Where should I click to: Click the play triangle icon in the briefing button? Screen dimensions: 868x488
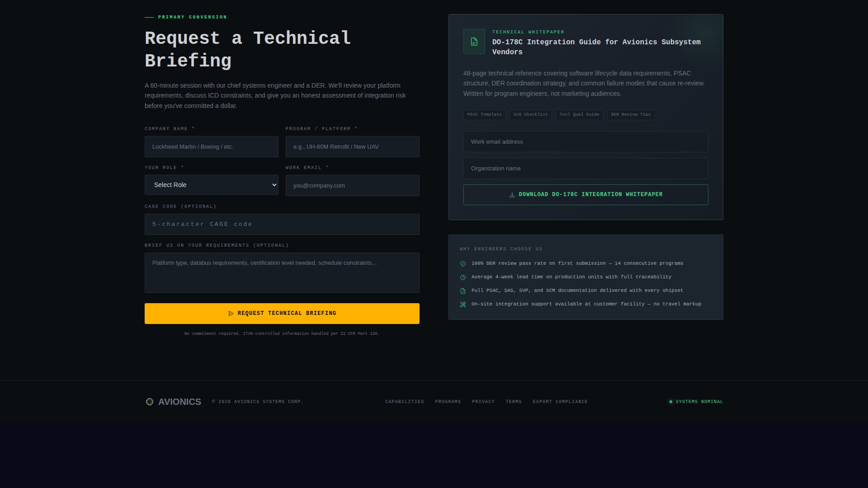pyautogui.click(x=231, y=313)
